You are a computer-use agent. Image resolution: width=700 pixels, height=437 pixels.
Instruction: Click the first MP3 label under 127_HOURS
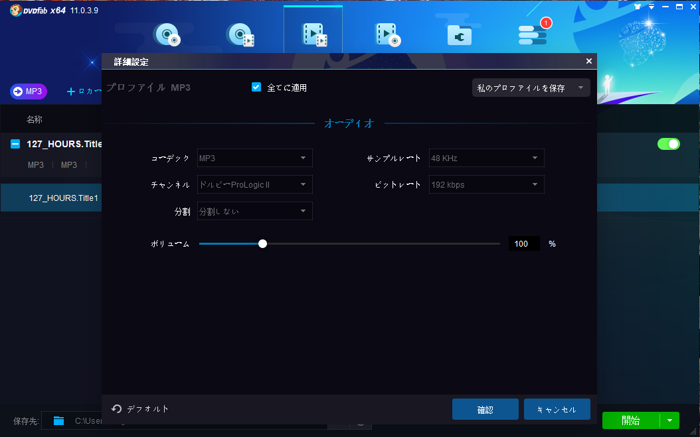click(x=36, y=165)
